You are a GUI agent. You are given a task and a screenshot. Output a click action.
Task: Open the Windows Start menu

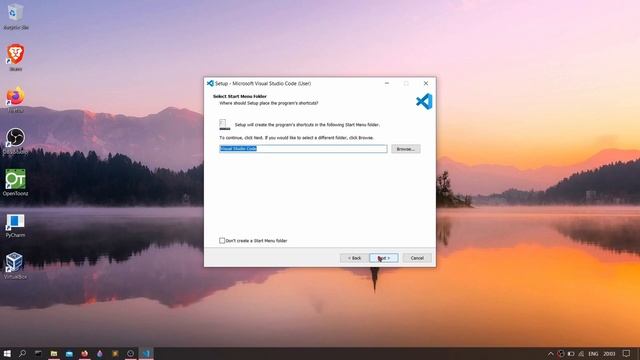[7, 353]
